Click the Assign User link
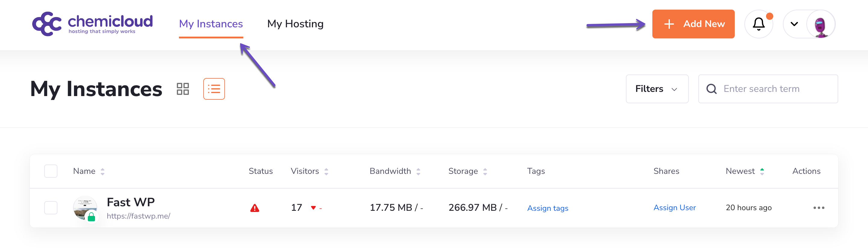868x251 pixels. click(x=675, y=207)
